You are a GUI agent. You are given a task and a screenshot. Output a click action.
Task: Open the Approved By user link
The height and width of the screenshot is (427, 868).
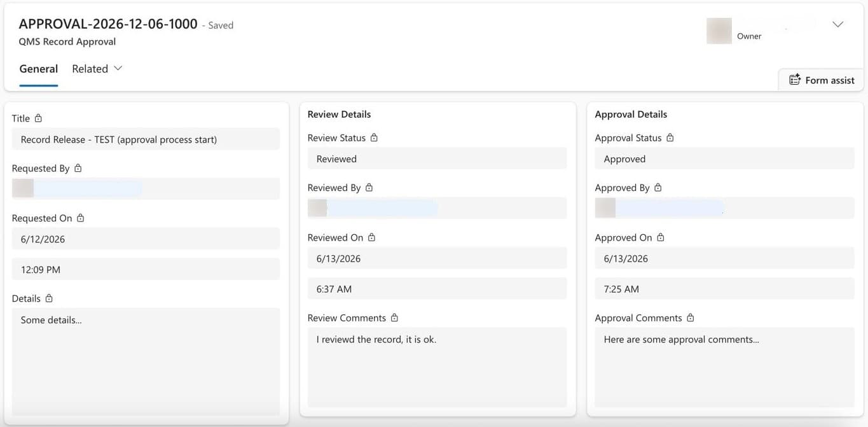tap(659, 208)
